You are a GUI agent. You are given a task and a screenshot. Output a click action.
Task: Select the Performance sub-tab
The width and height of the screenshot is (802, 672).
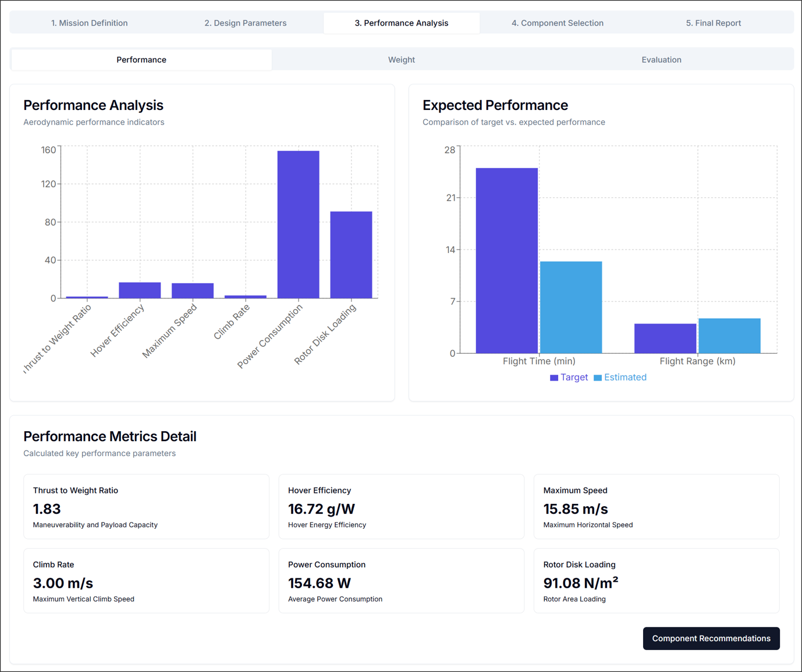141,59
